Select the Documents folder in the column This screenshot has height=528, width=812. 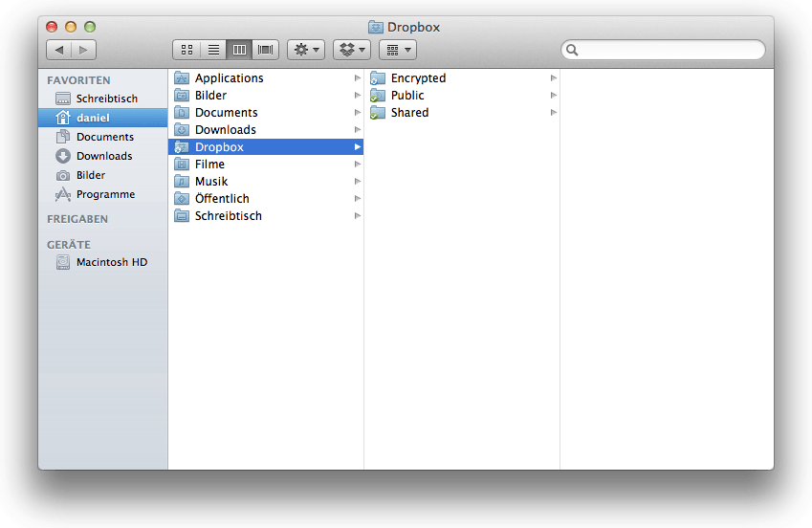(266, 113)
